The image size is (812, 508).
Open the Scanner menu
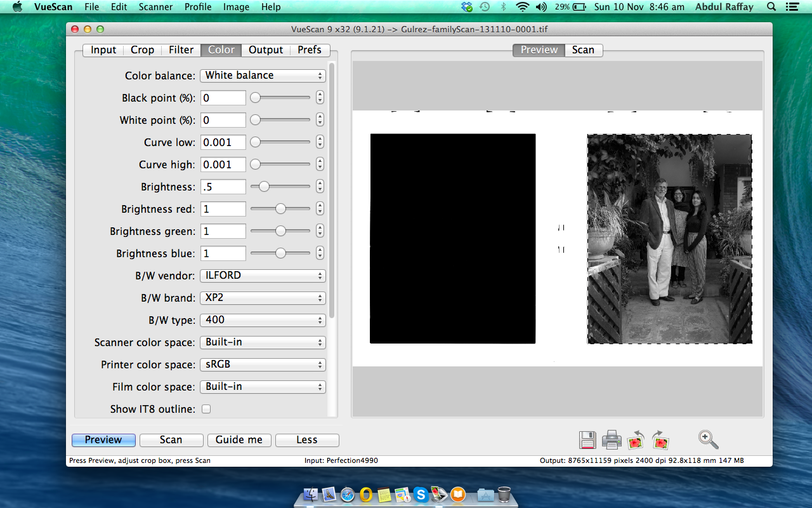155,7
